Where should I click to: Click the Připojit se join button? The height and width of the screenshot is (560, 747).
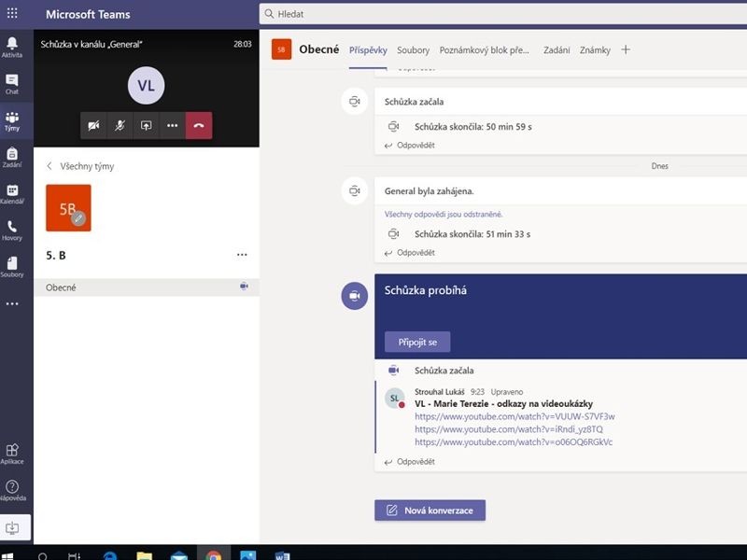[417, 342]
